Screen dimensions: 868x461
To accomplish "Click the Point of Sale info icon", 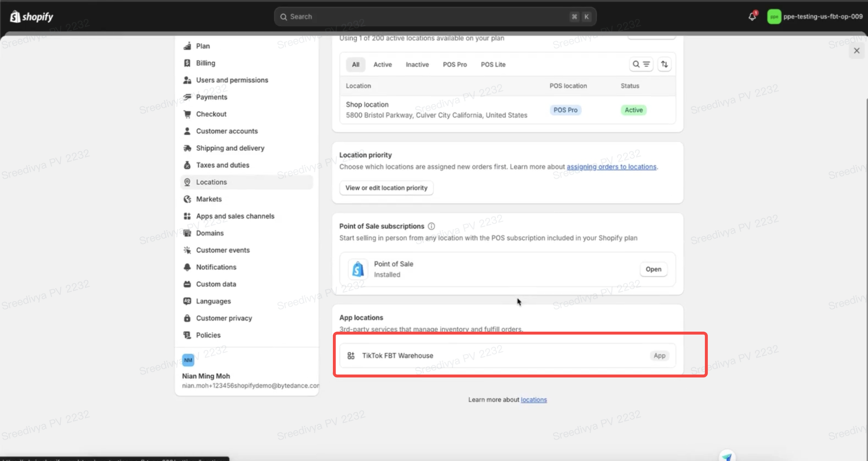I will [x=431, y=226].
